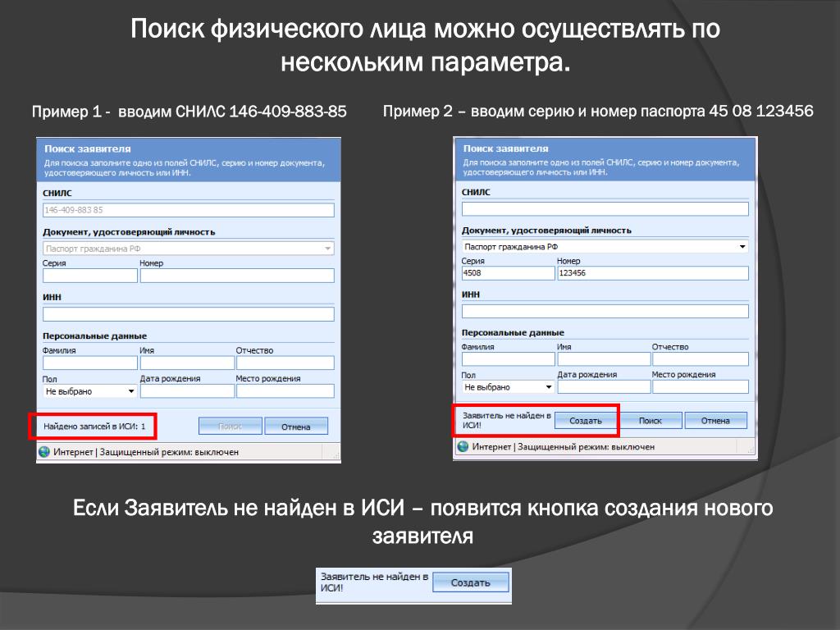Click Создать button in right dialog
This screenshot has width=840, height=630.
click(586, 421)
